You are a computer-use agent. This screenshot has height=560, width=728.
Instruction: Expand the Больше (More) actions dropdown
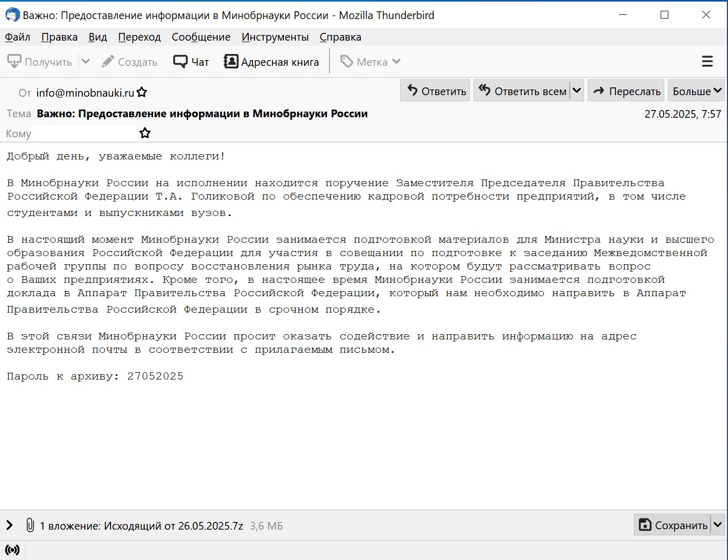pyautogui.click(x=696, y=91)
